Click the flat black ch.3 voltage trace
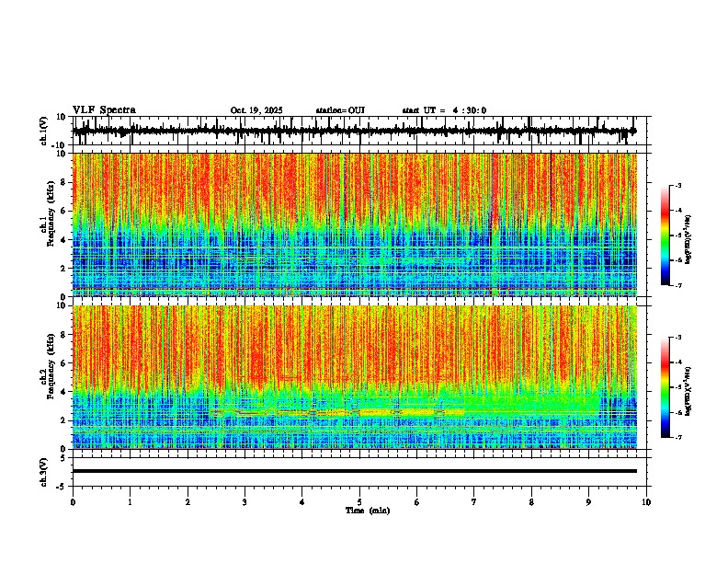This screenshot has width=728, height=563. (354, 471)
